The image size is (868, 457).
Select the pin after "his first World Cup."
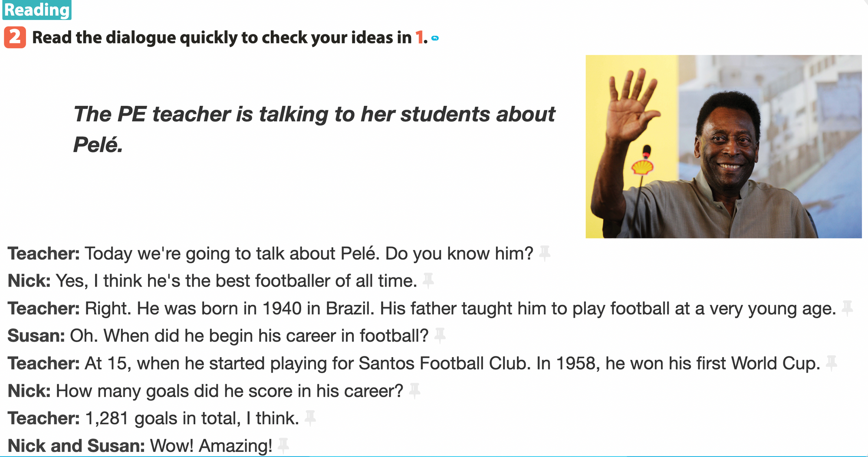832,363
